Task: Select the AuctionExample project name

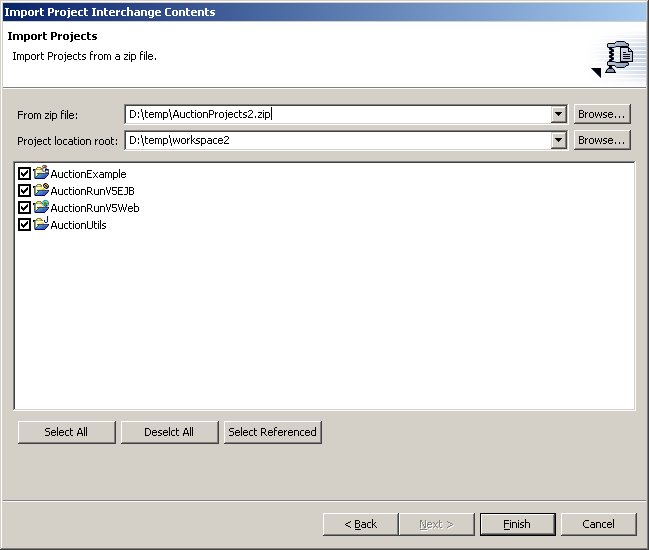Action: pyautogui.click(x=88, y=174)
